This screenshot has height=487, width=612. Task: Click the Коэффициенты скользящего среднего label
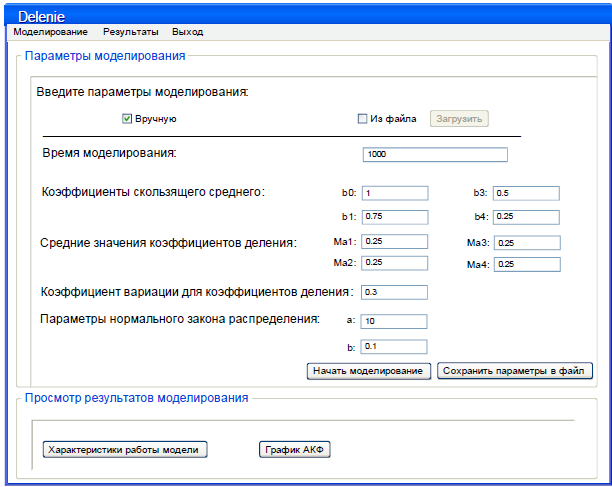pos(153,192)
